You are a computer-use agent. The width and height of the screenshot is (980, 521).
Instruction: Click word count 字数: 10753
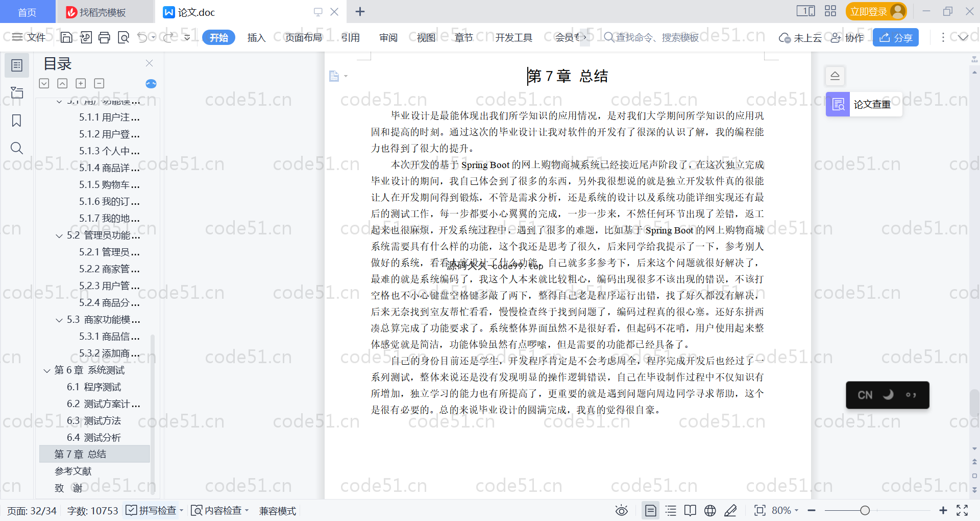92,510
